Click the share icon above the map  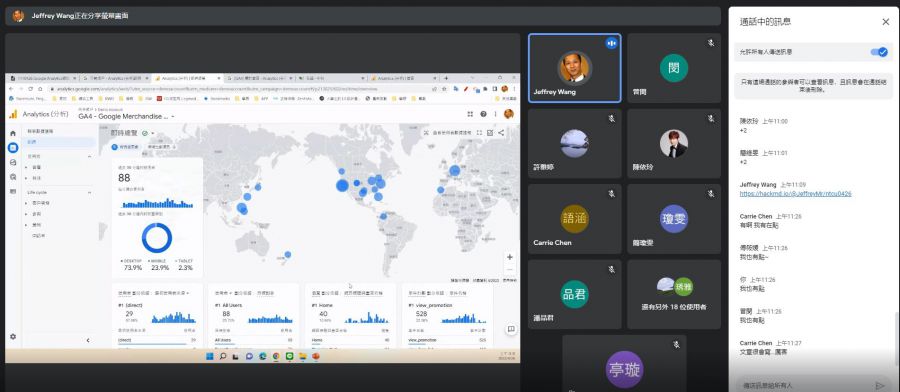[501, 133]
